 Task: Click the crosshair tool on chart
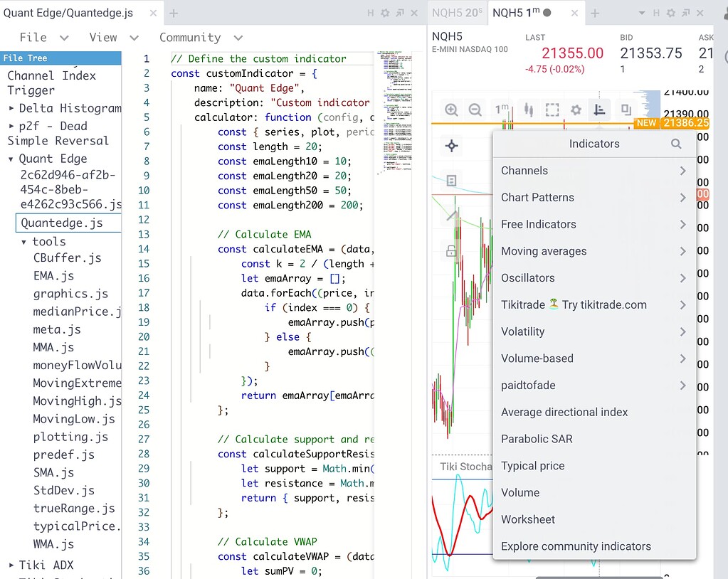(x=451, y=147)
